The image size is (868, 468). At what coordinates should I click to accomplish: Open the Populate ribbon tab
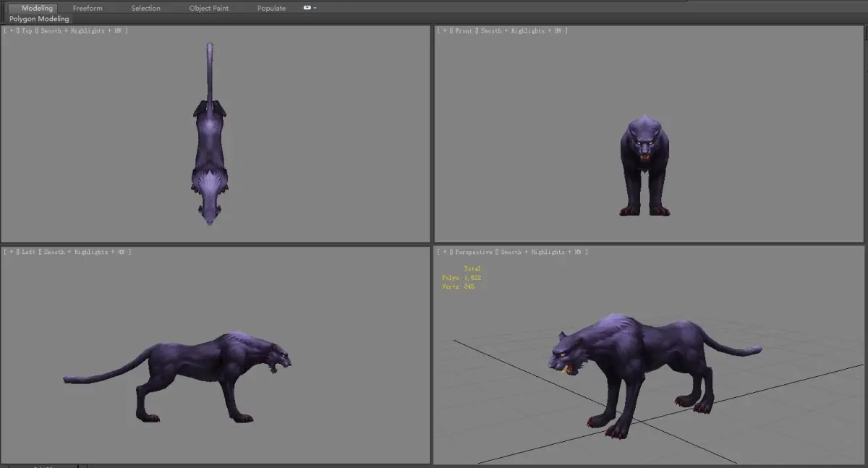(x=271, y=8)
